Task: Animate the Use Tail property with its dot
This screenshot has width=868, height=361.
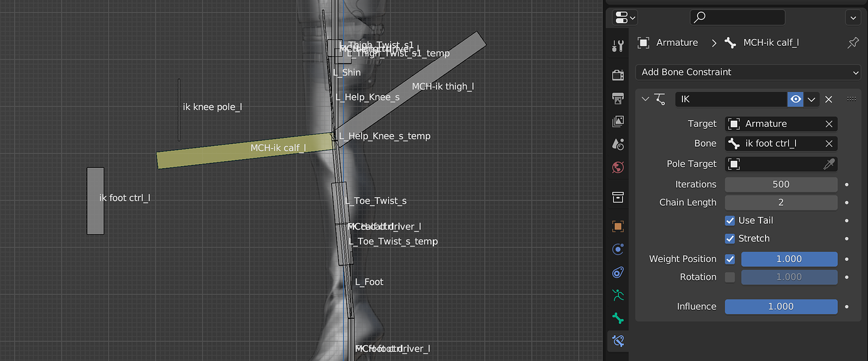Action: tap(847, 221)
